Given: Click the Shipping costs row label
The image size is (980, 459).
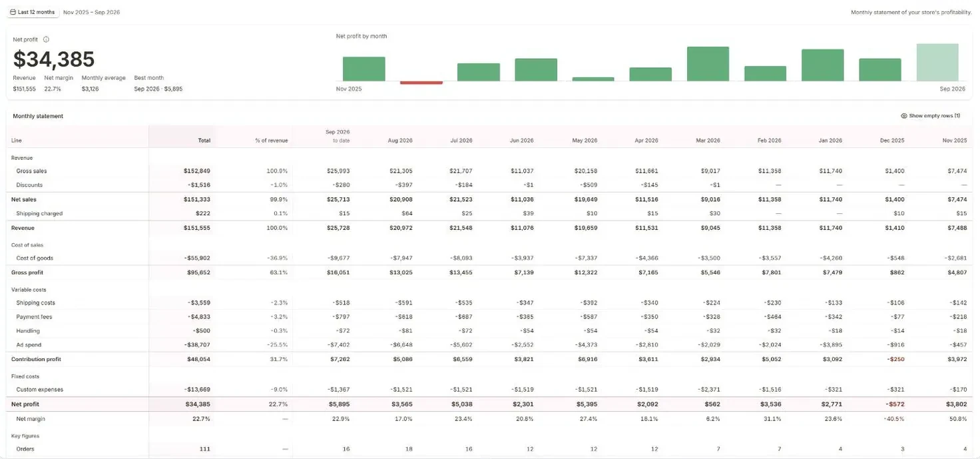Looking at the screenshot, I should tap(35, 303).
